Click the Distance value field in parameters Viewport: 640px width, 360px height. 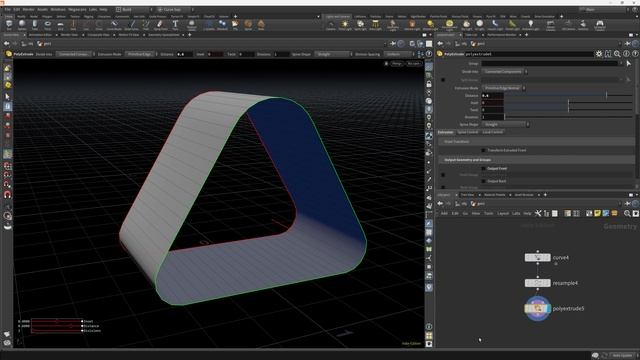[x=492, y=96]
